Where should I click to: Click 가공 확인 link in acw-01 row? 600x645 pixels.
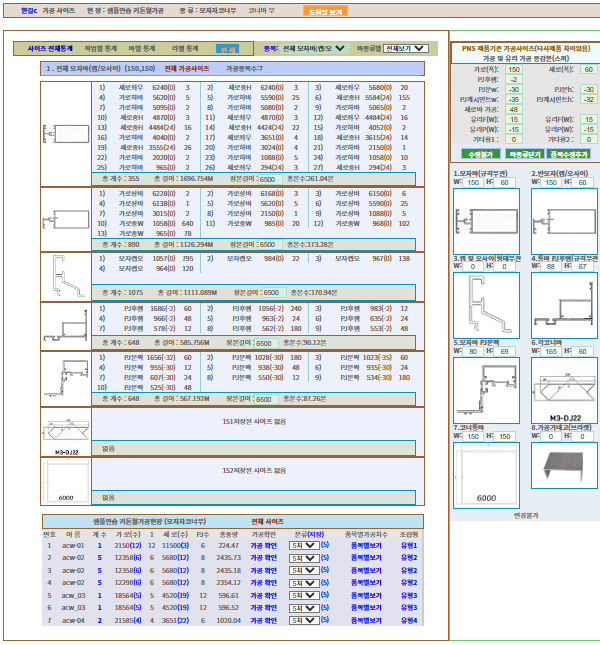pyautogui.click(x=264, y=545)
